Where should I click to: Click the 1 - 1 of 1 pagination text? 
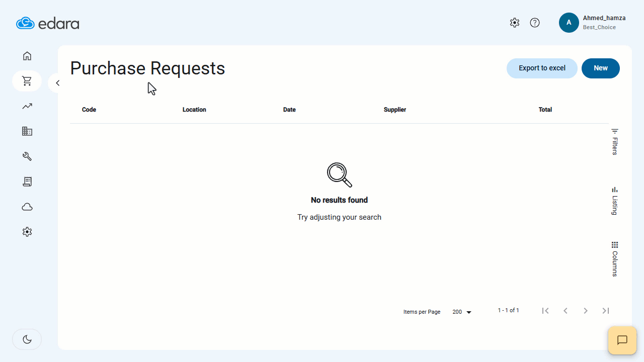point(508,310)
